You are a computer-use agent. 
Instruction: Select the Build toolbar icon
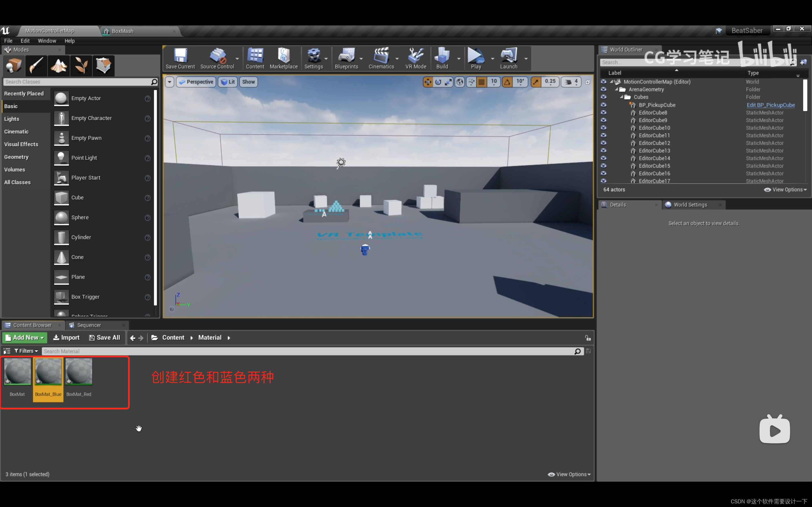[442, 58]
